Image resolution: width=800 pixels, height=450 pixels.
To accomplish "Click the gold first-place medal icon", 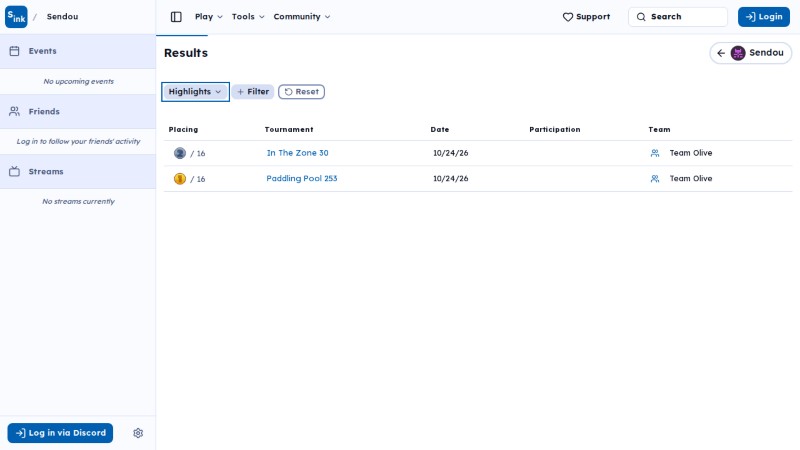I will pos(180,179).
